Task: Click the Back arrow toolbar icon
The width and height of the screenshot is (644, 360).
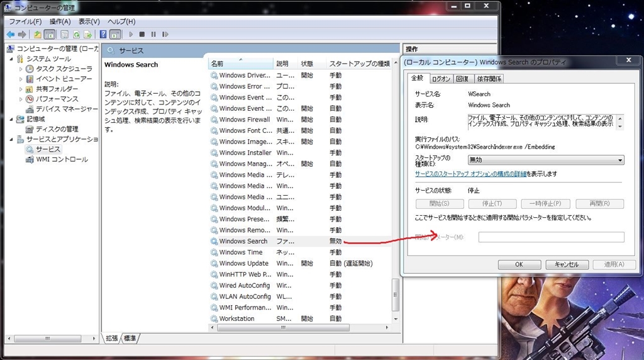Action: [x=11, y=35]
